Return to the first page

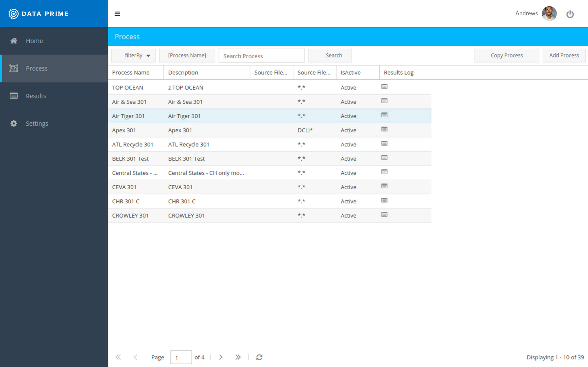pyautogui.click(x=118, y=357)
